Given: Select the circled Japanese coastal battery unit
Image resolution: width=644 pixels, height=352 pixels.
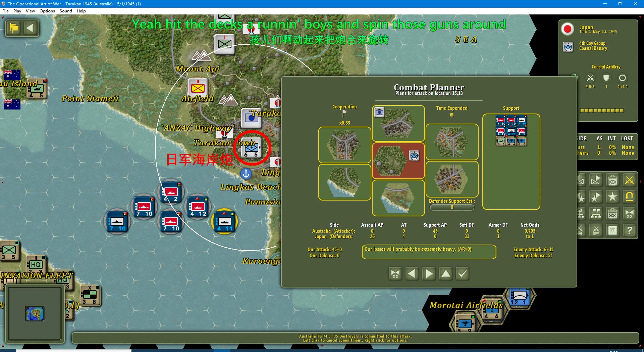Looking at the screenshot, I should click(251, 148).
